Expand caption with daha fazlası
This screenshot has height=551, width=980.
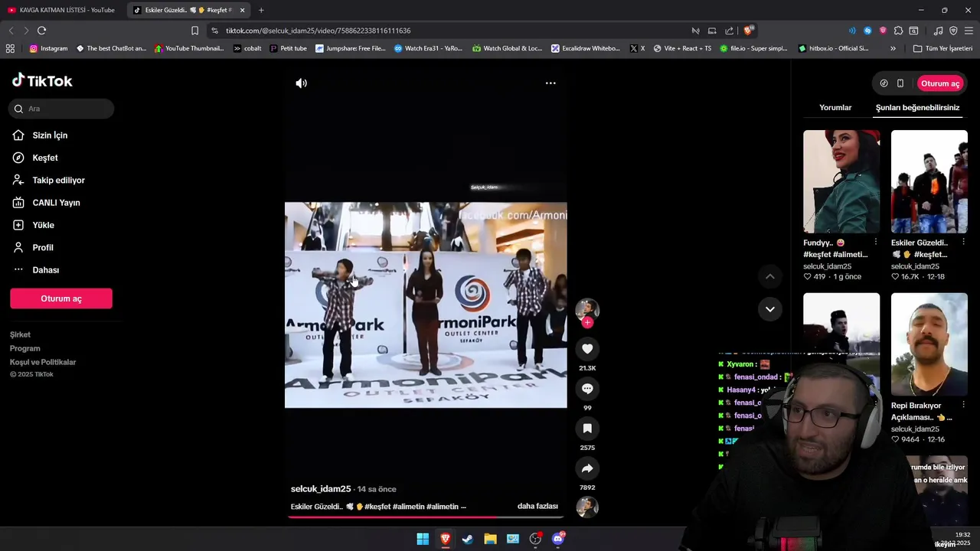537,507
